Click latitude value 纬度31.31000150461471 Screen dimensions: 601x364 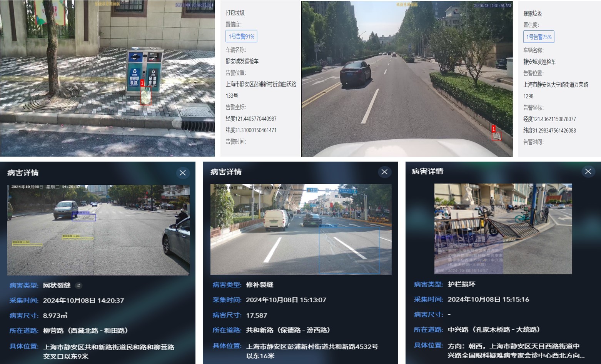[251, 130]
